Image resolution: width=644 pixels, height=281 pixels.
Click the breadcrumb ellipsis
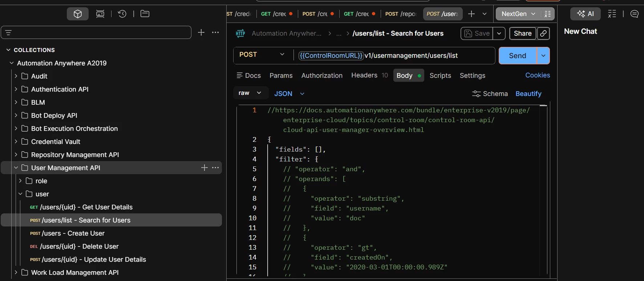coord(339,34)
